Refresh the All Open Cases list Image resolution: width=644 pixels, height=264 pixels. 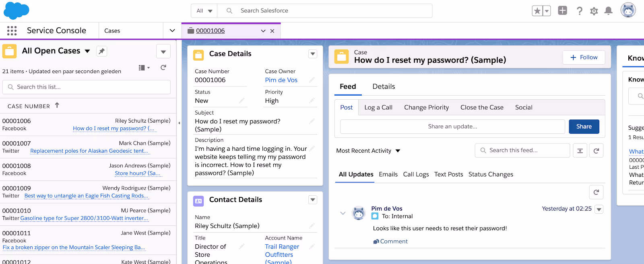pos(163,68)
